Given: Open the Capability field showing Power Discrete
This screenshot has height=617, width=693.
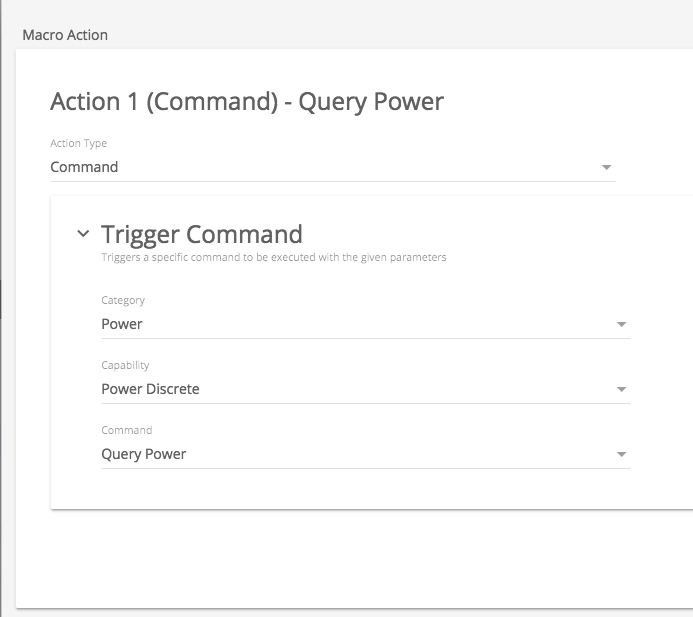Looking at the screenshot, I should tap(350, 389).
